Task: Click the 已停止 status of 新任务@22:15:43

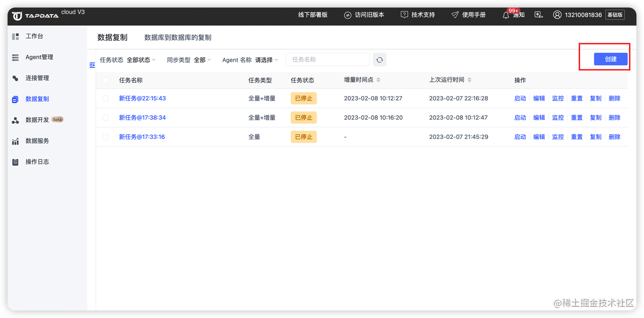Action: point(303,98)
